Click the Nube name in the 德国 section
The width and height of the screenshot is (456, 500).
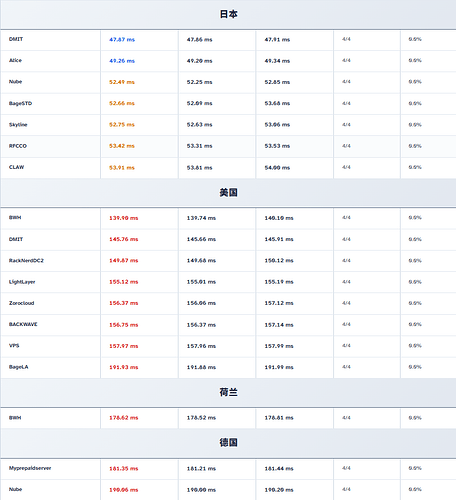click(x=15, y=489)
